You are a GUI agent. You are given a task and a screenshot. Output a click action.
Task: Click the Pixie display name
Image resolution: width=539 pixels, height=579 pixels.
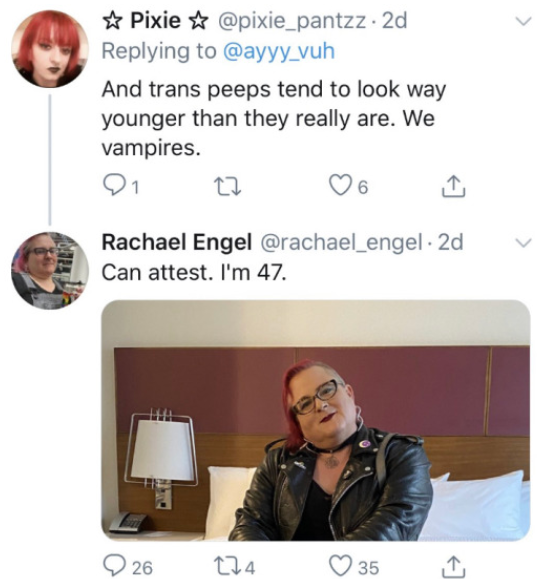tap(155, 20)
